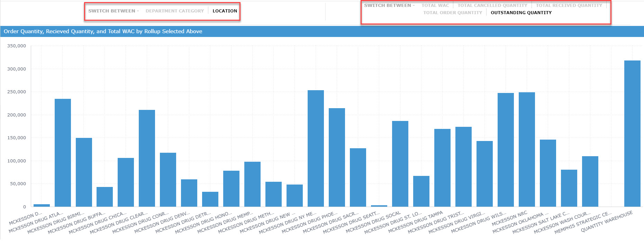Click the 150,000 y-axis value
The image size is (644, 245).
[17, 138]
